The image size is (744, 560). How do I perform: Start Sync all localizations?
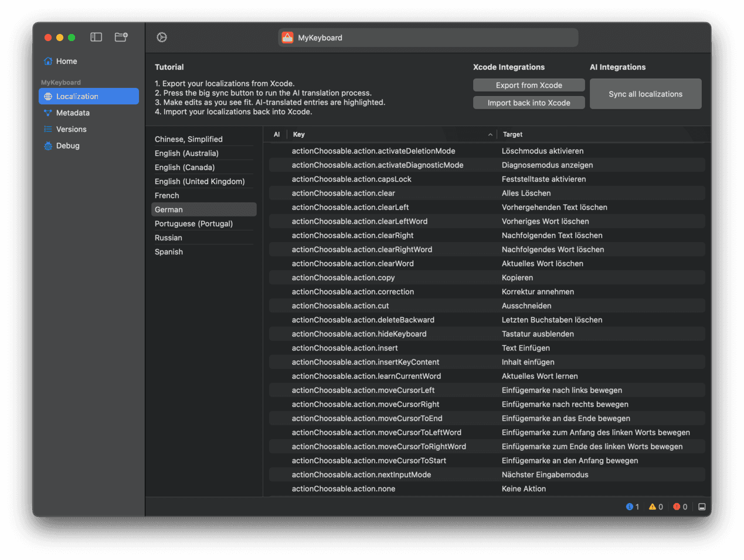(646, 94)
